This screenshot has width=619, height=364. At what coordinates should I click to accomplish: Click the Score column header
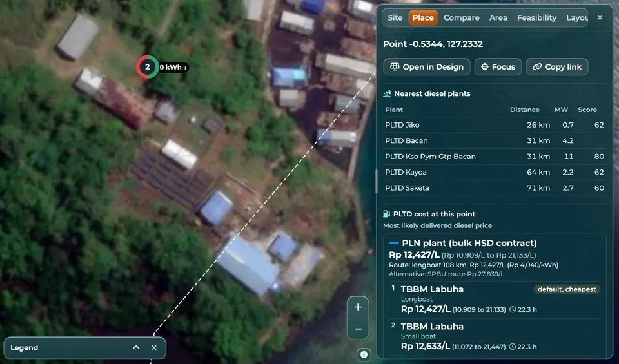coord(587,110)
